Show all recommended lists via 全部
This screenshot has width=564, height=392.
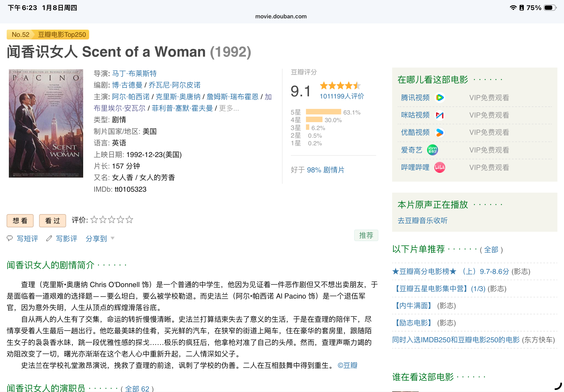point(491,250)
